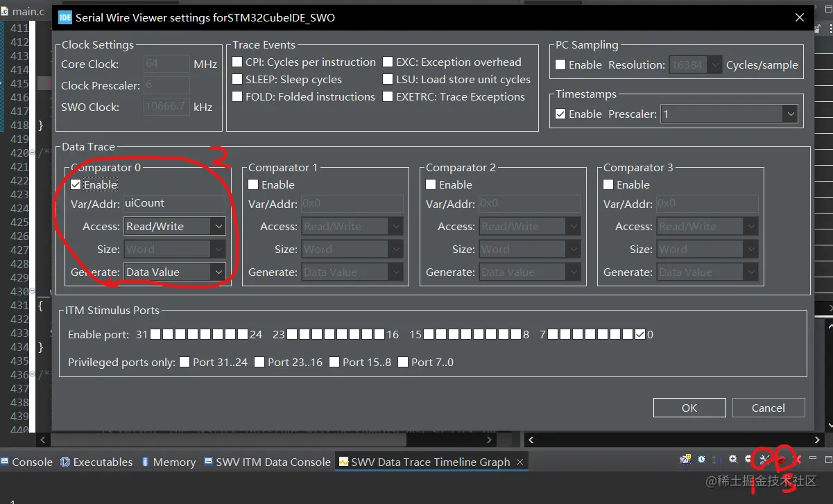Minimize the bottom view panel
The width and height of the screenshot is (833, 504).
point(812,458)
